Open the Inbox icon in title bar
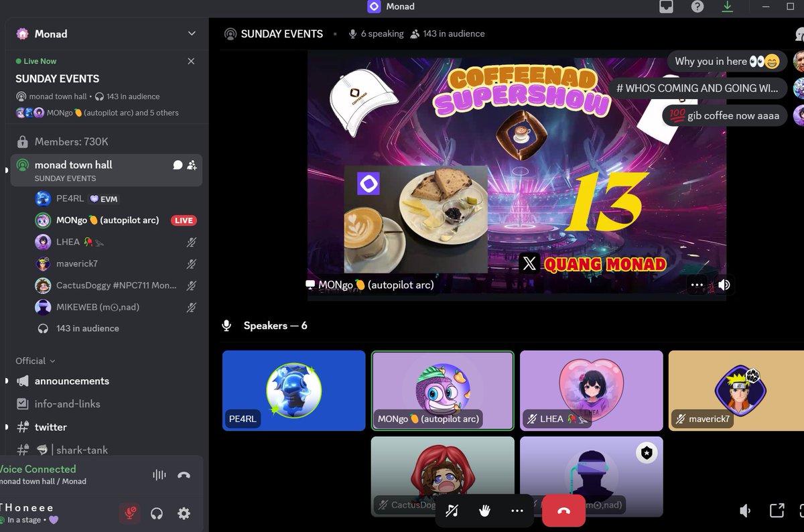The image size is (804, 532). click(x=666, y=7)
